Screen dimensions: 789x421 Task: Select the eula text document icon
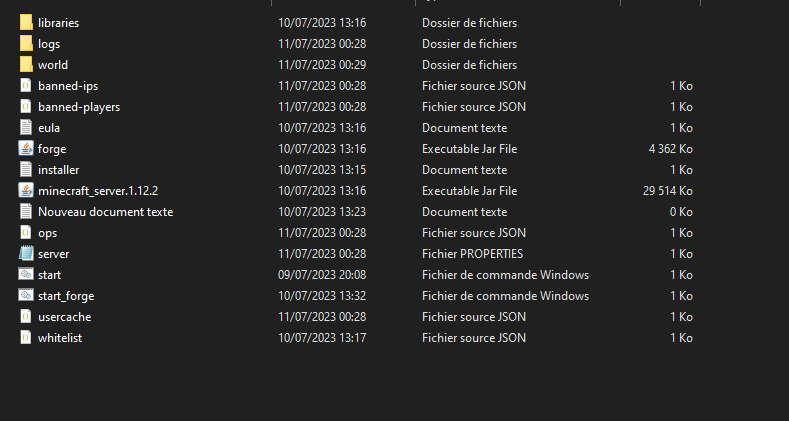pos(26,127)
